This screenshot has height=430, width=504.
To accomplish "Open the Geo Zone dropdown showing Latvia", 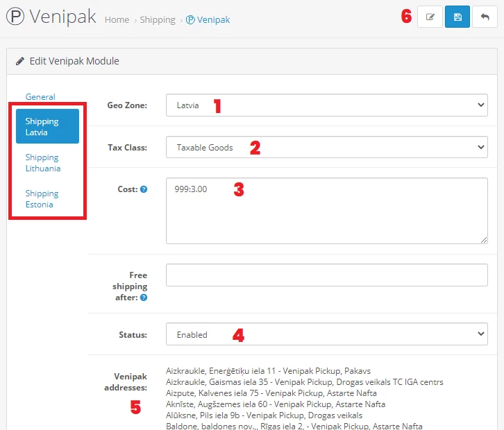I will pyautogui.click(x=326, y=105).
